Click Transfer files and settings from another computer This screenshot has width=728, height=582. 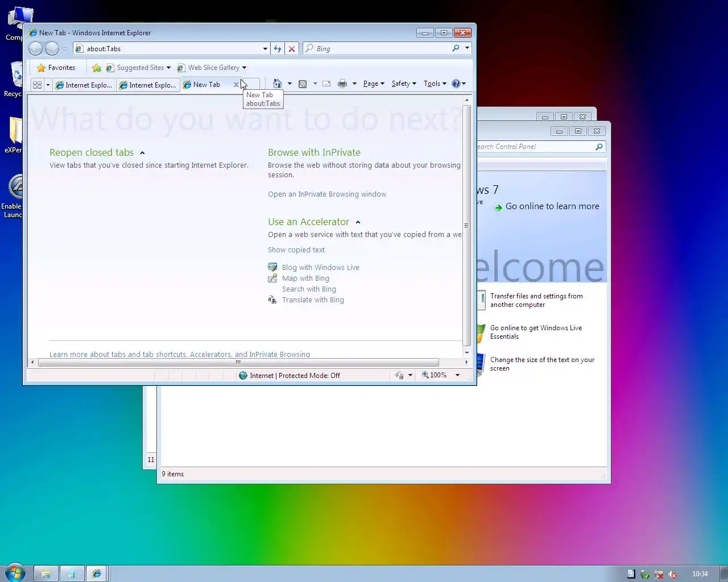[x=536, y=300]
